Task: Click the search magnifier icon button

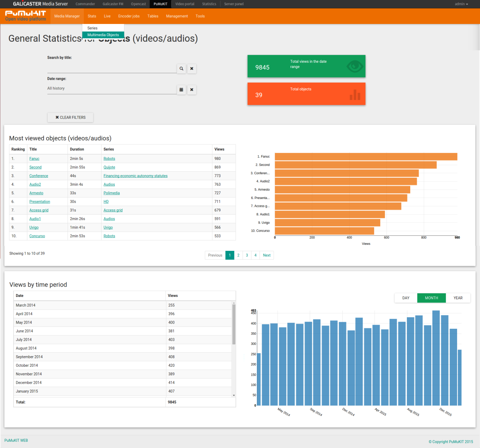Action: point(181,69)
